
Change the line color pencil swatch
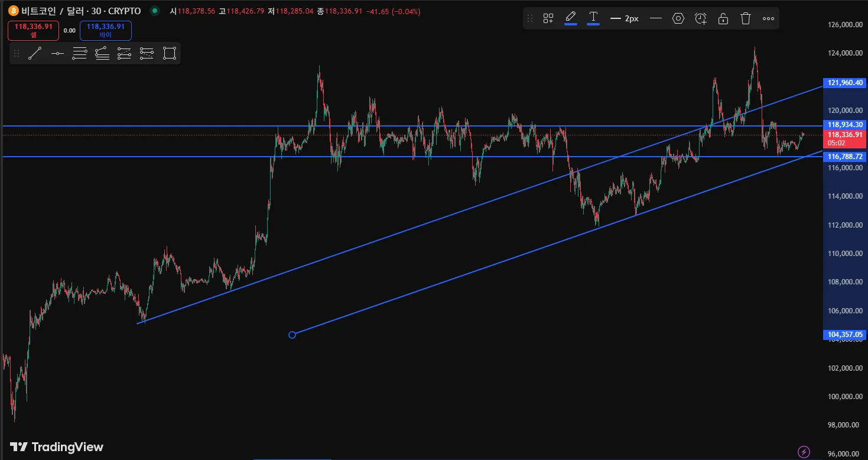tap(571, 18)
